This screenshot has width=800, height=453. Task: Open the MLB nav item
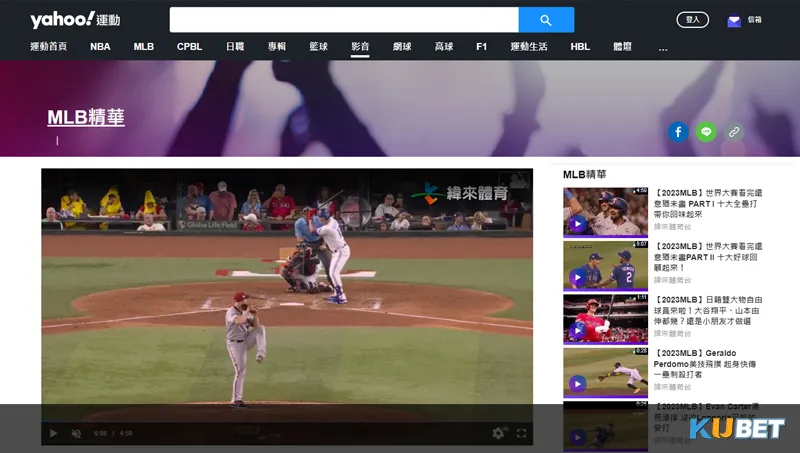[x=143, y=46]
